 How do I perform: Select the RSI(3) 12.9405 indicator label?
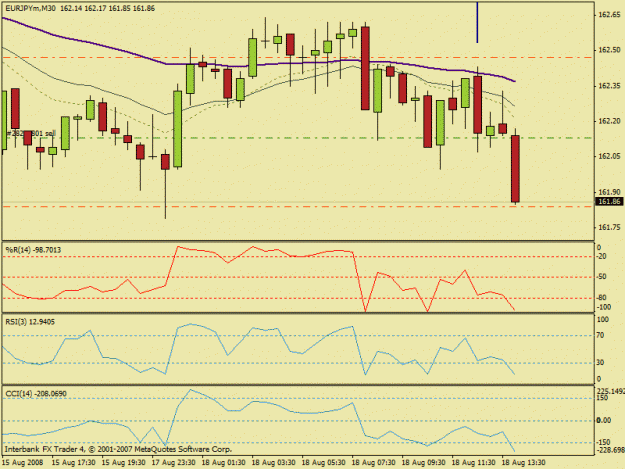(x=30, y=322)
